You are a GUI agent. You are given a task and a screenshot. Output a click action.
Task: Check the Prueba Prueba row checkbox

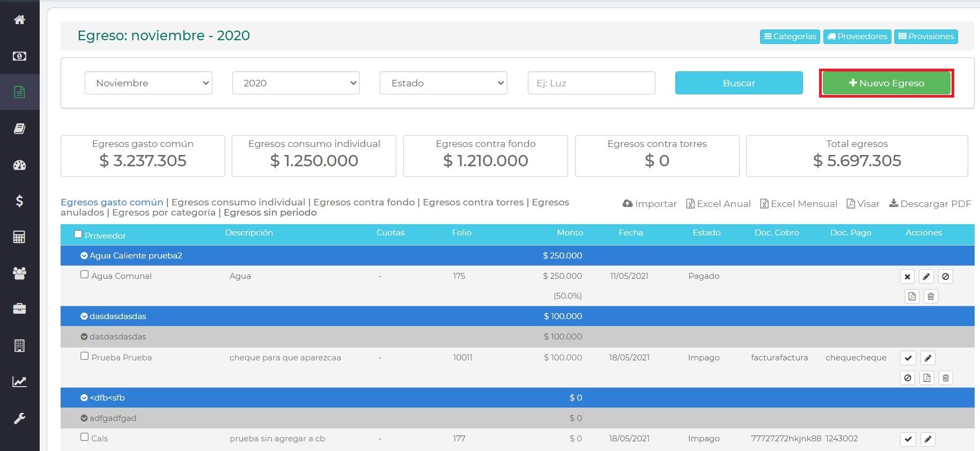click(84, 356)
